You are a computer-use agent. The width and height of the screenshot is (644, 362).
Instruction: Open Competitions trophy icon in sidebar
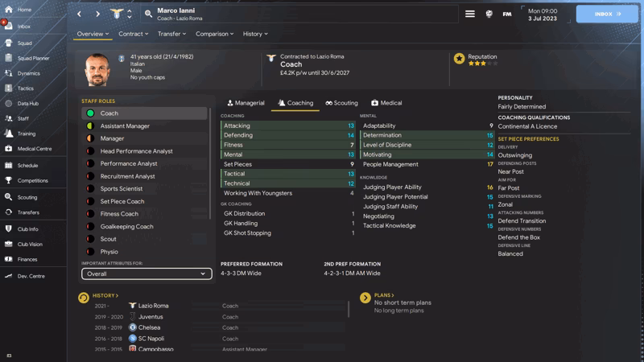point(9,180)
